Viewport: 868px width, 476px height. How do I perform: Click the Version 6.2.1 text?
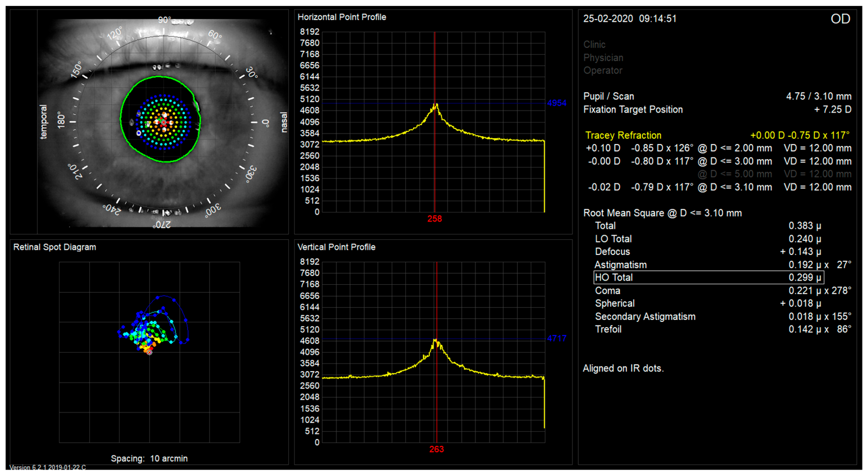[48, 467]
